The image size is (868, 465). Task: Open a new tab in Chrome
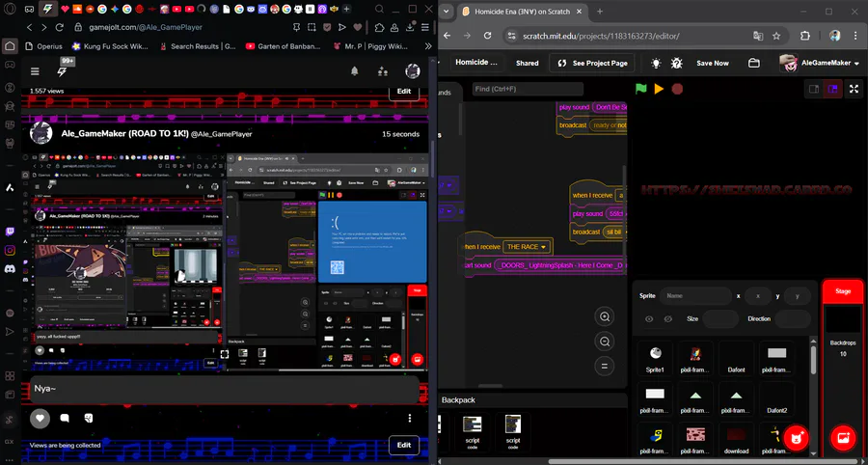600,11
